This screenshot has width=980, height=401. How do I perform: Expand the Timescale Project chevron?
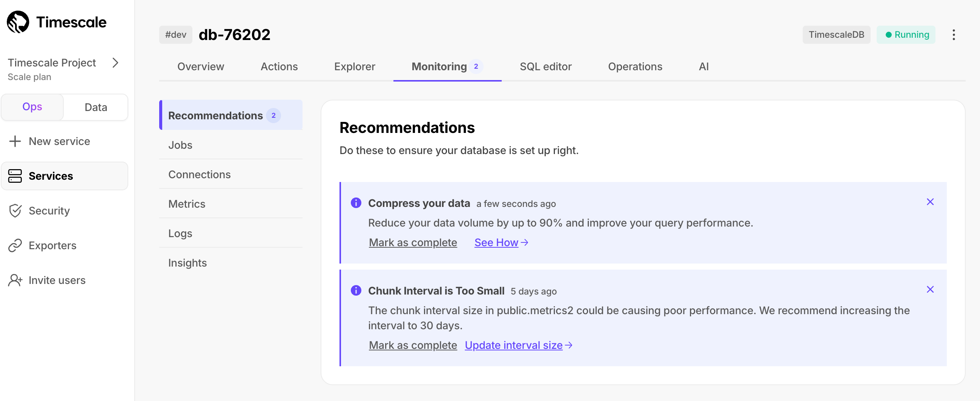click(116, 62)
